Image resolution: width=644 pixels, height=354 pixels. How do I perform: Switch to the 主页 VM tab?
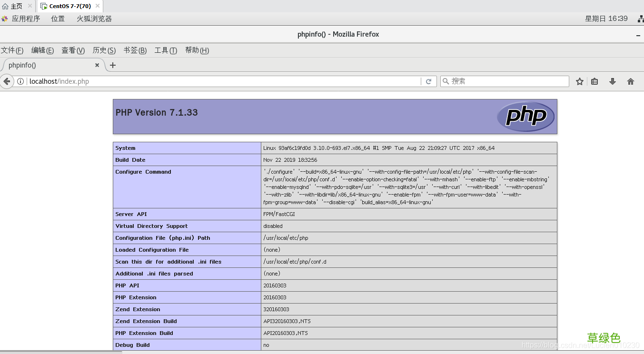tap(17, 6)
